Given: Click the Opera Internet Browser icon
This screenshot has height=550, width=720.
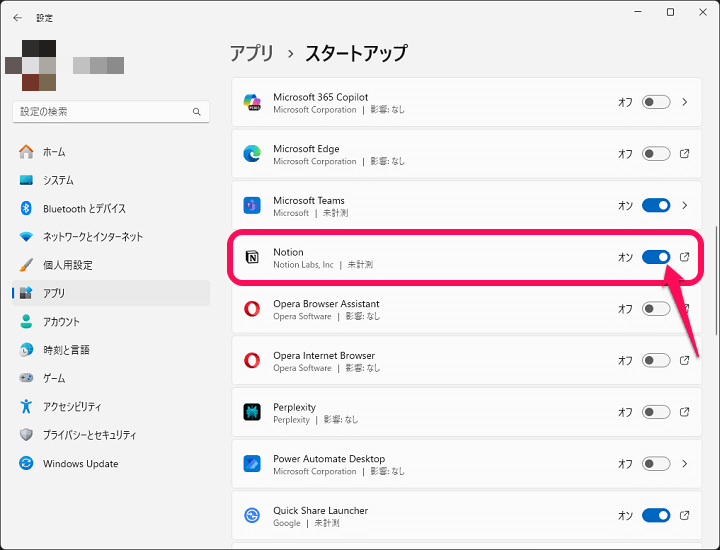Looking at the screenshot, I should (x=252, y=360).
